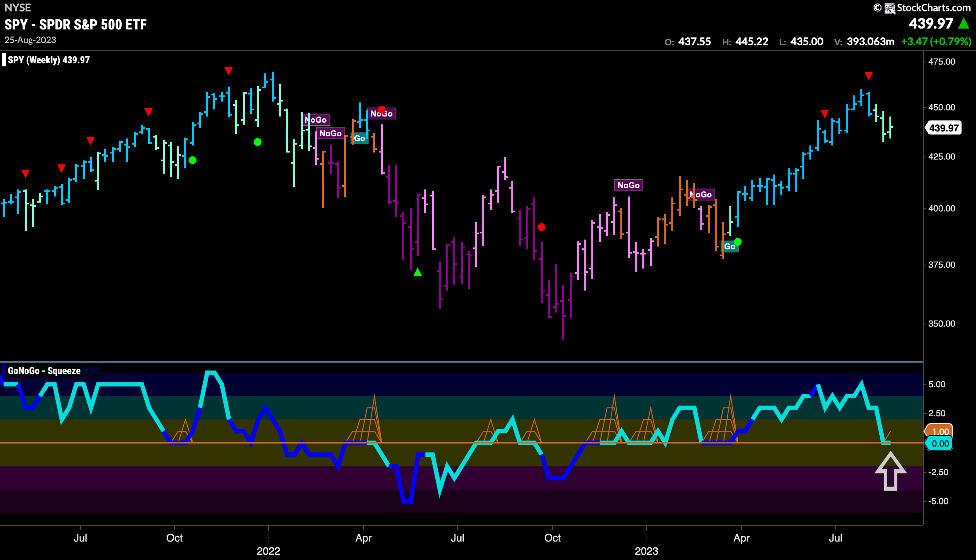Viewport: 976px width, 560px height.
Task: Click the 2022 year label on time axis
Action: coord(268,551)
